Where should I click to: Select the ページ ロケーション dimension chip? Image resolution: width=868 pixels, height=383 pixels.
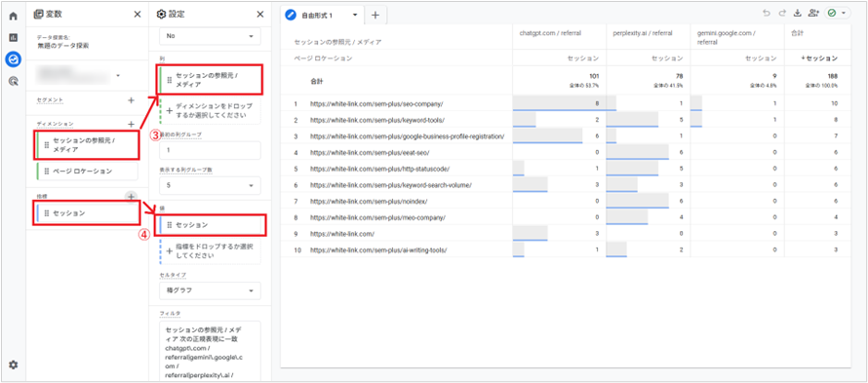click(x=87, y=171)
